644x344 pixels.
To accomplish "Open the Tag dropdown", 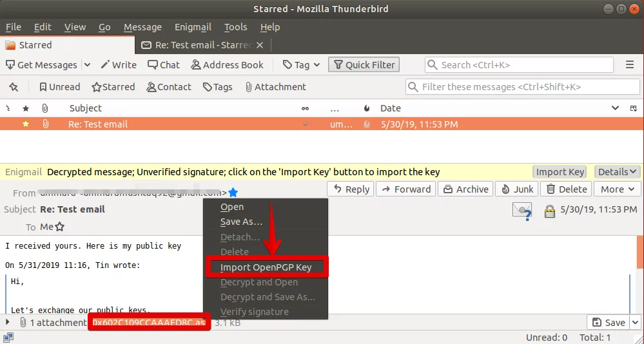I will click(302, 65).
